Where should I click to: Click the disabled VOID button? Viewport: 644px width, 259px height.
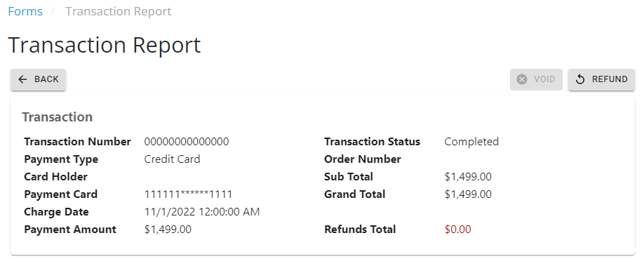click(x=536, y=79)
